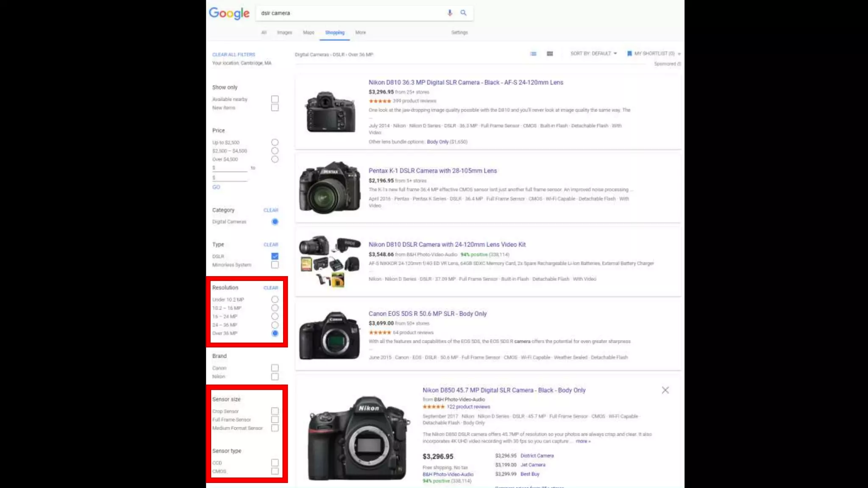The height and width of the screenshot is (488, 868).
Task: Check the Full Frame Sensor box
Action: tap(275, 419)
